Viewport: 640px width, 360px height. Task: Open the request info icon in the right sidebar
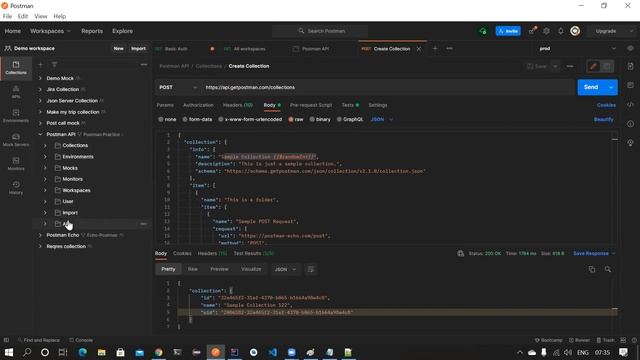(631, 124)
